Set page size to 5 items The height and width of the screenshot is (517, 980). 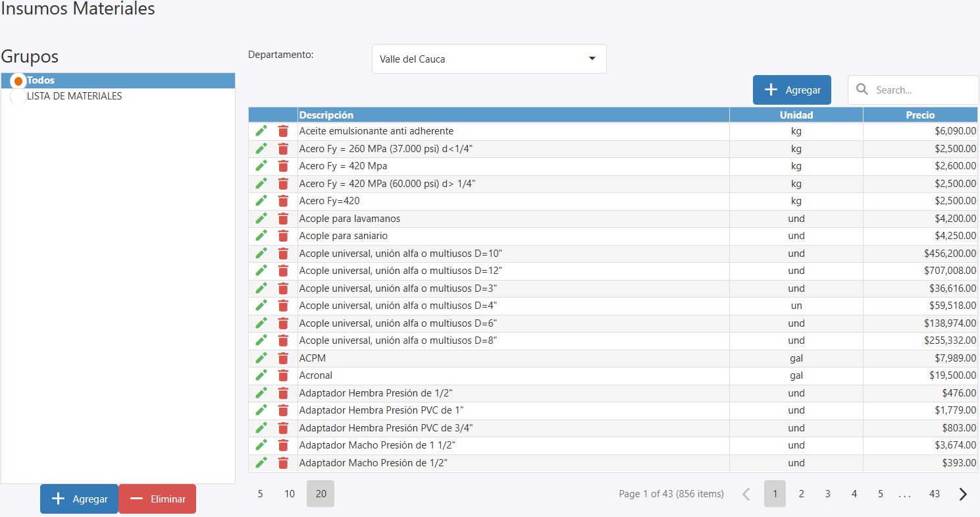click(260, 494)
